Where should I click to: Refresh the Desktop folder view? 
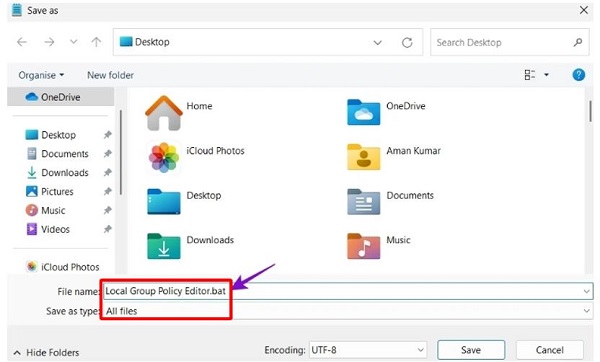tap(407, 42)
